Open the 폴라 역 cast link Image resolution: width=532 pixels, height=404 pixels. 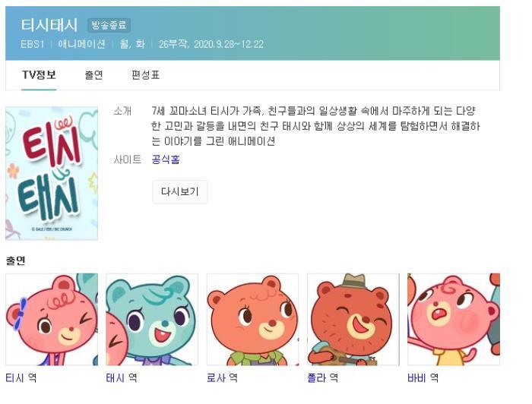coord(323,377)
